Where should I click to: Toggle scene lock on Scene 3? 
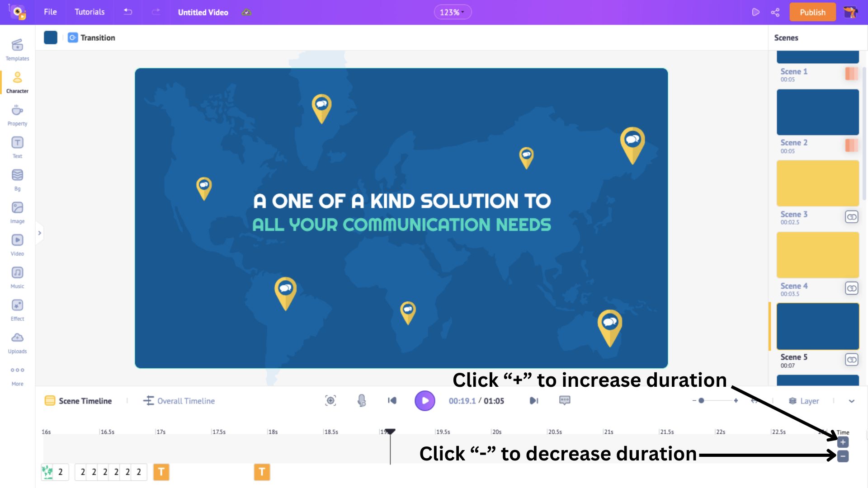[x=851, y=217]
